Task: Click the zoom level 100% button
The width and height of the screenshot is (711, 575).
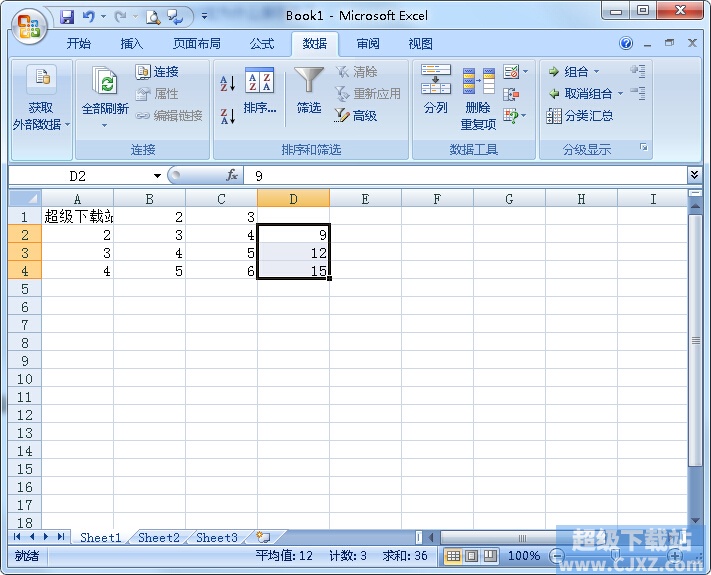Action: [x=524, y=556]
